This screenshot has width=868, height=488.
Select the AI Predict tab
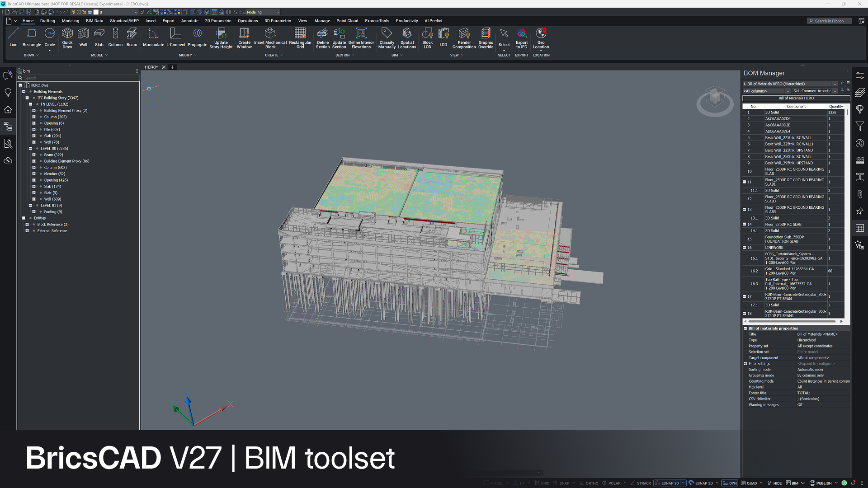[434, 21]
